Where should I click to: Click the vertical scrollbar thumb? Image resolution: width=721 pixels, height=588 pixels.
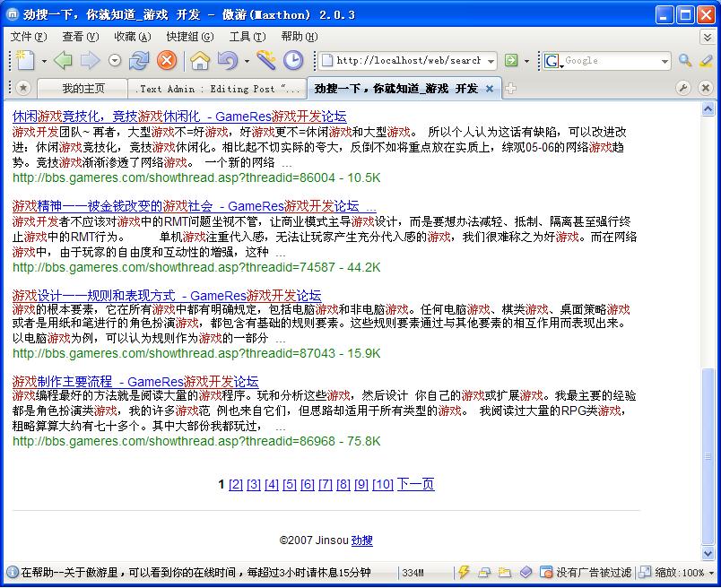708,456
